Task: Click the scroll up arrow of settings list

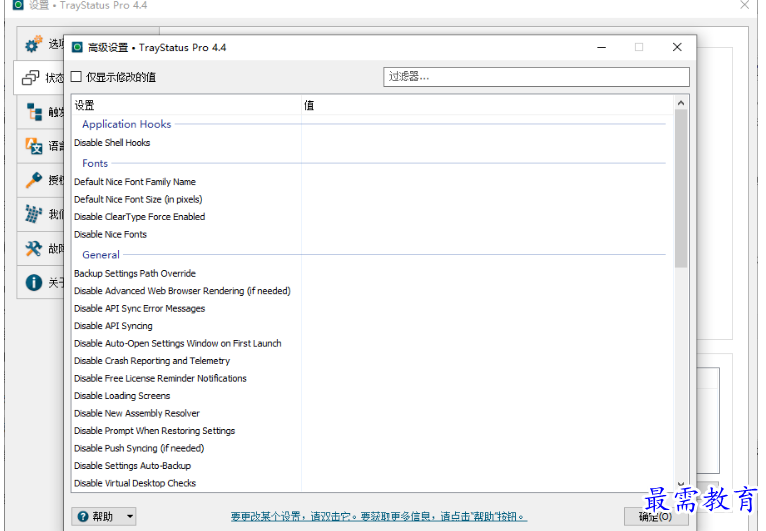Action: [681, 103]
